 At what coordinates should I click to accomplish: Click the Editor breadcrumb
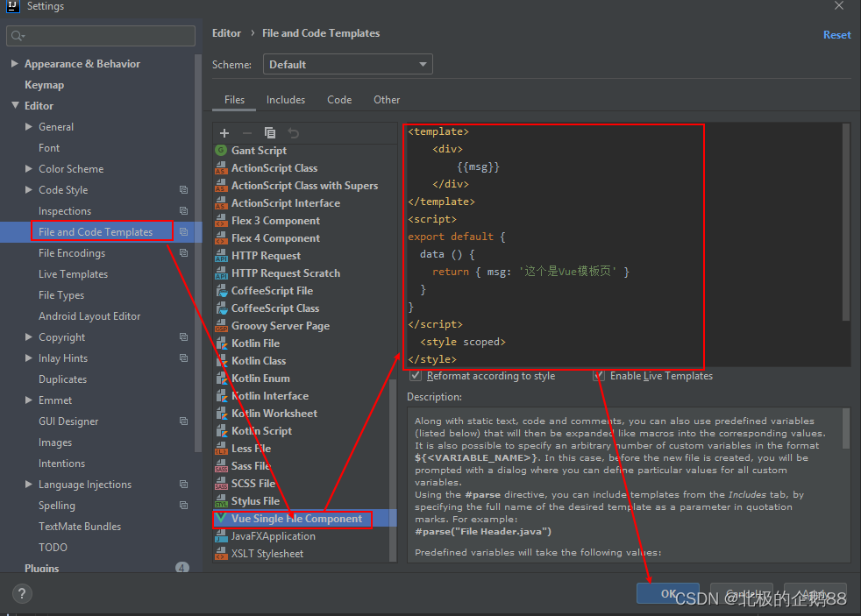(x=226, y=33)
